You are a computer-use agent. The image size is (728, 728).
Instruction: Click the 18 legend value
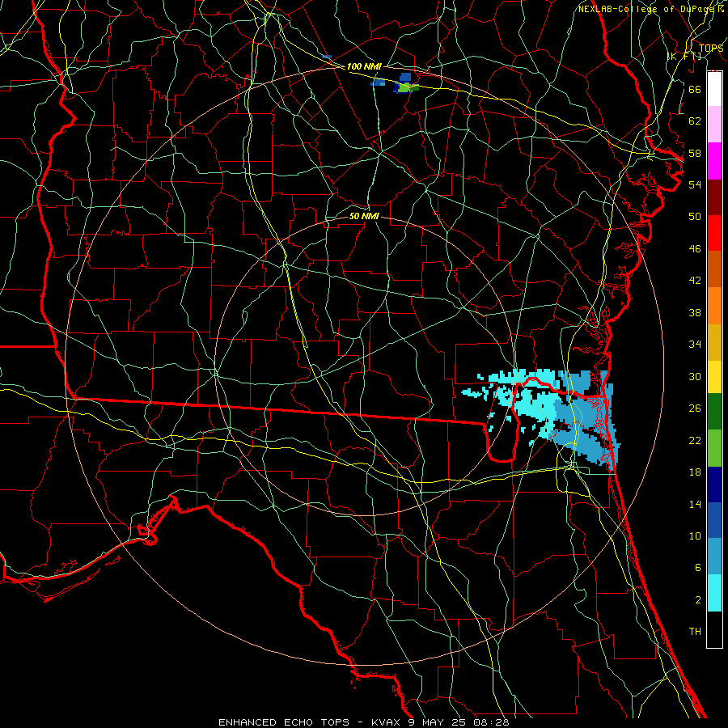(695, 472)
